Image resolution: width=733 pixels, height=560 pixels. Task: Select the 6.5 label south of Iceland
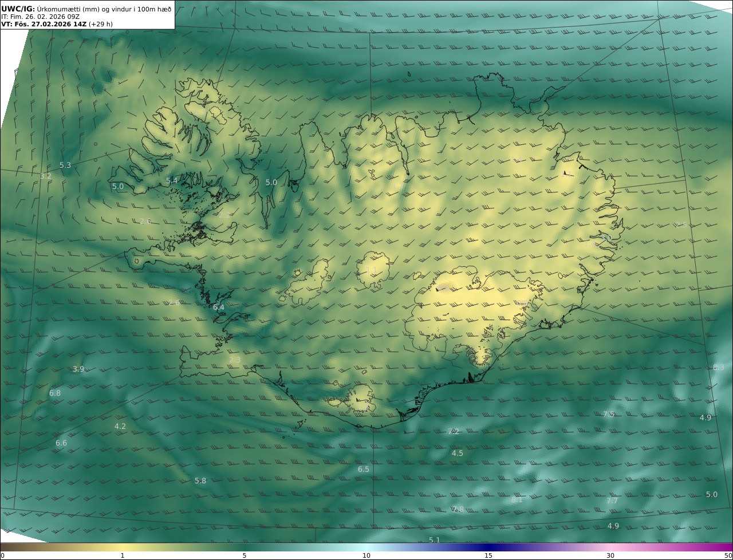(364, 470)
